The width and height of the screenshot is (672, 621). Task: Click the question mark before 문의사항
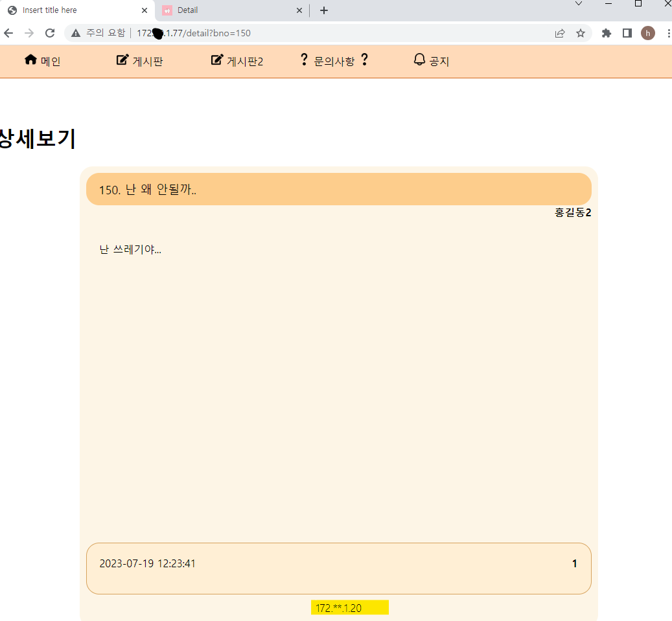tap(304, 60)
